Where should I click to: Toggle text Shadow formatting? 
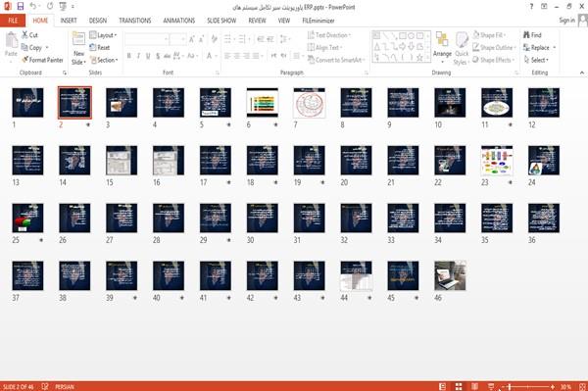(158, 56)
